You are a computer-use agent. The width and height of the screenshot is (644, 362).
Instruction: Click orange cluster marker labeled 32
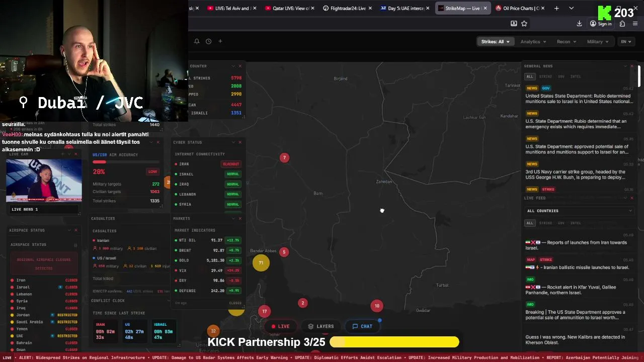213,331
